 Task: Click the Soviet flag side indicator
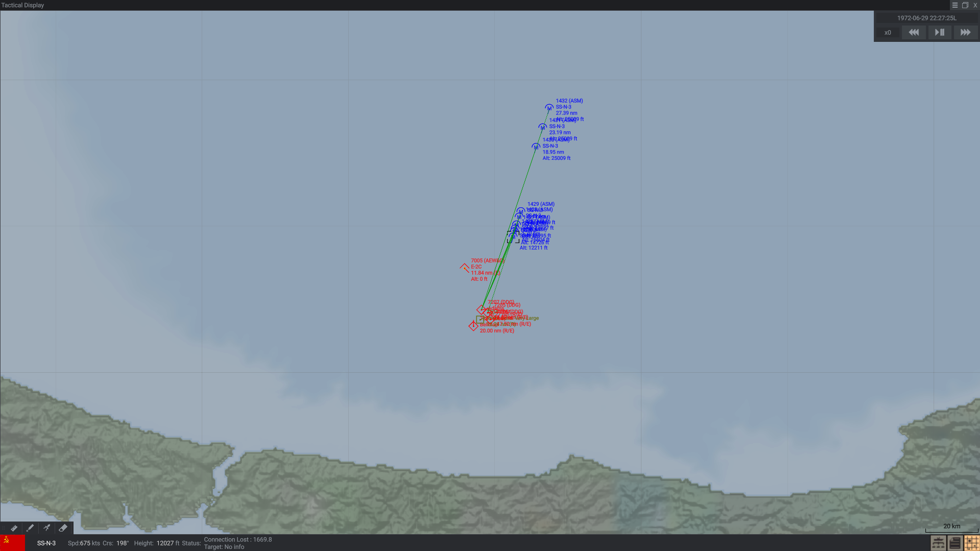click(x=12, y=543)
